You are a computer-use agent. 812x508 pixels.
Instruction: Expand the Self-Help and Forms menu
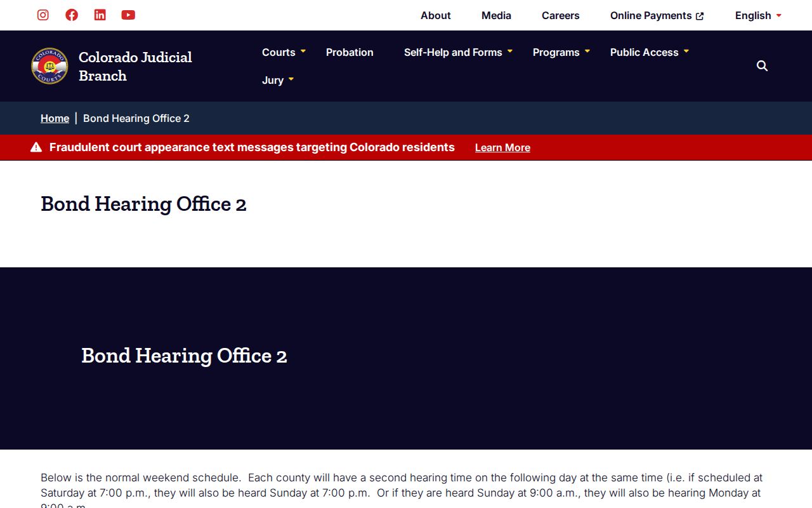458,52
